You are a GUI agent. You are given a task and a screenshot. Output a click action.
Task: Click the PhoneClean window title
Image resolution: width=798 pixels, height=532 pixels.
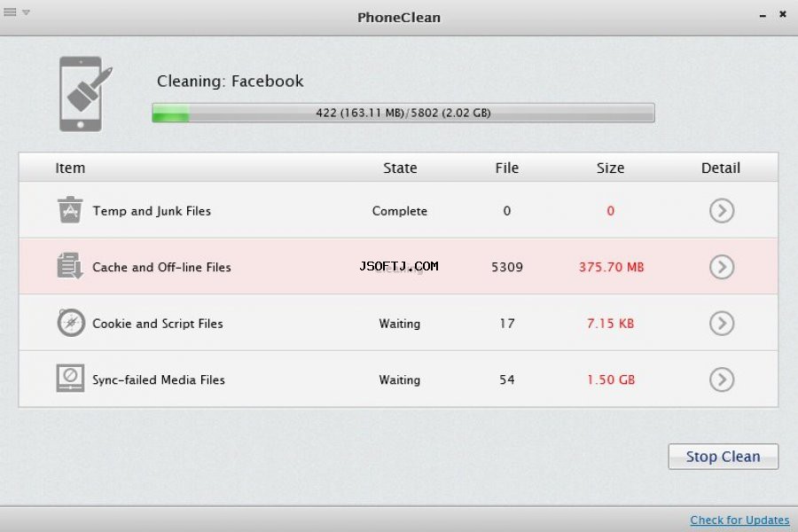pos(399,18)
